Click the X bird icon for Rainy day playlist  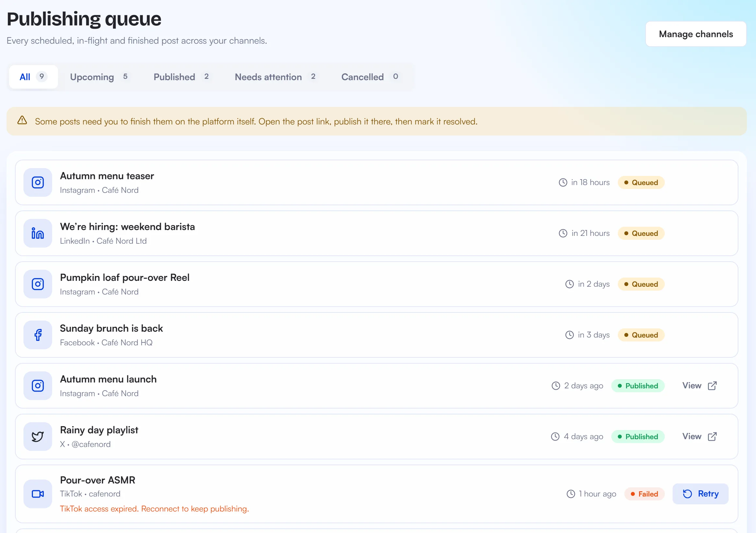(38, 437)
